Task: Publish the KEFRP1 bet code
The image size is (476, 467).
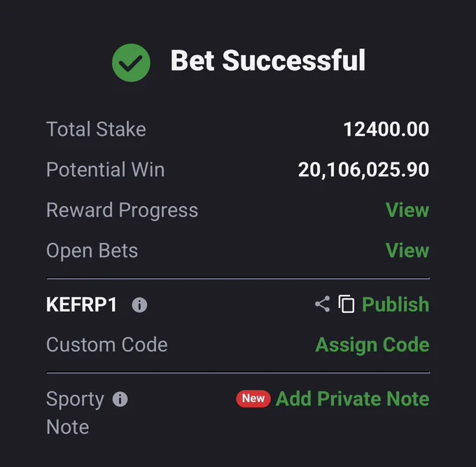Action: click(395, 305)
